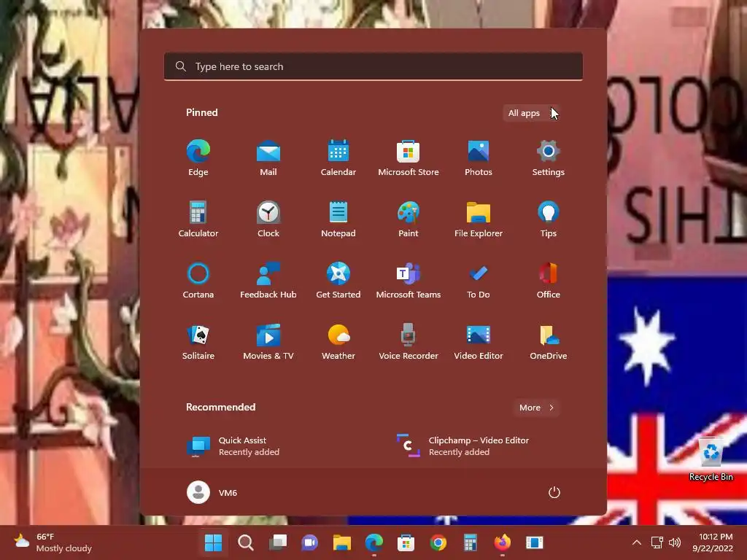Launch Voice Recorder
This screenshot has height=560, width=747.
coord(409,342)
